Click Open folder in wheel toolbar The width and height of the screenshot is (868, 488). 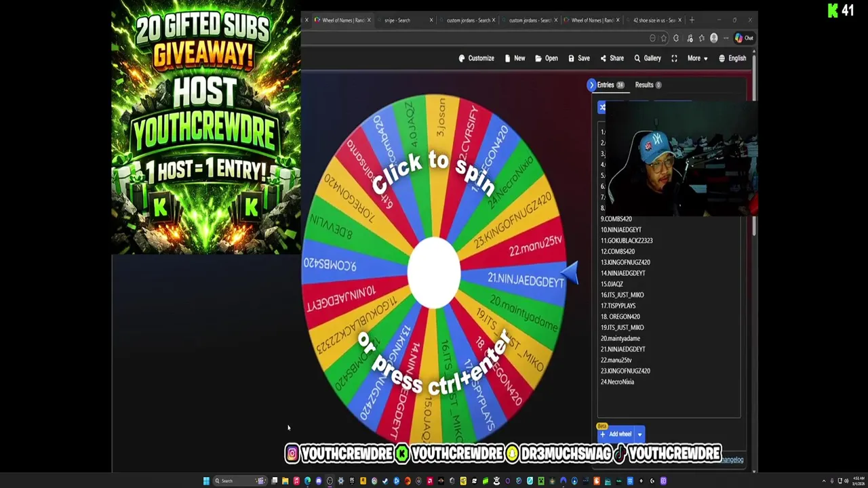(547, 58)
